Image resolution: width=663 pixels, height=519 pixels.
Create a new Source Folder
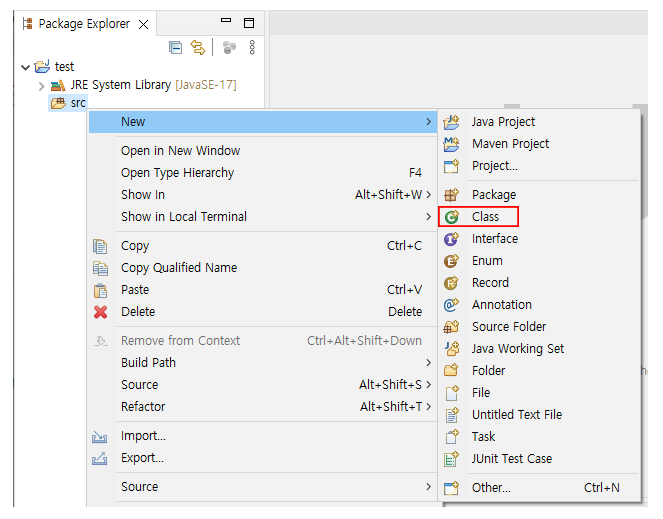point(540,327)
